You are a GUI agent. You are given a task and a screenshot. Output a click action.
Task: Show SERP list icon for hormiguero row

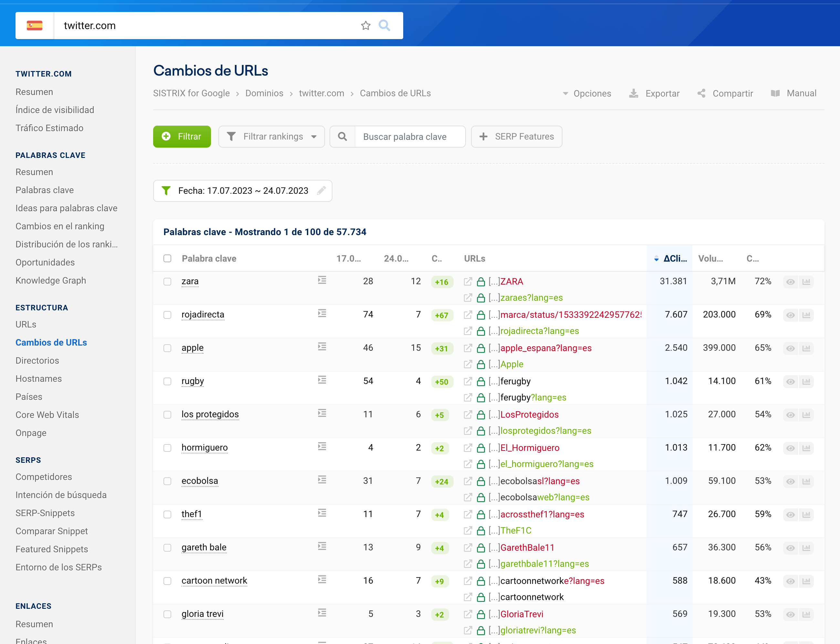(x=322, y=447)
